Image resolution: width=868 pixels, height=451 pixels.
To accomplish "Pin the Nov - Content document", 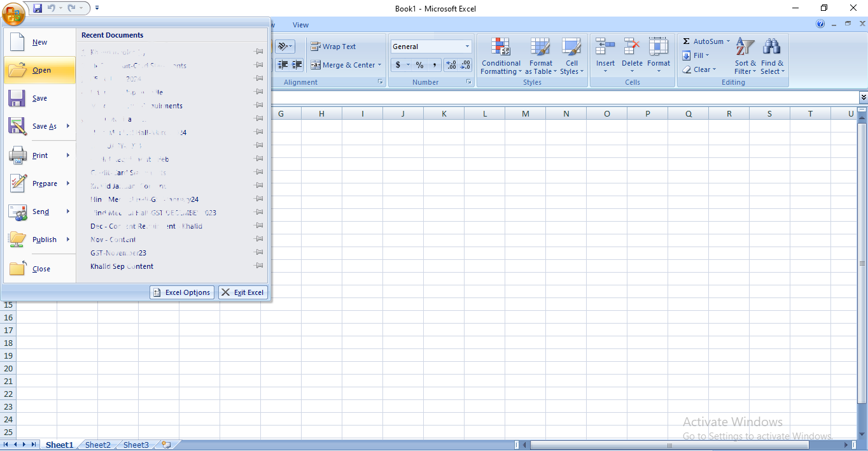I will 259,240.
